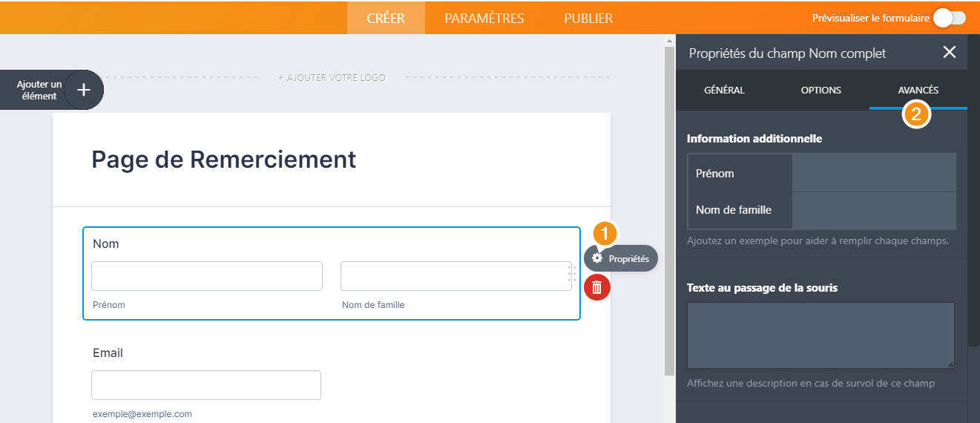
Task: Select the OPTIONS properties tab
Action: 821,90
